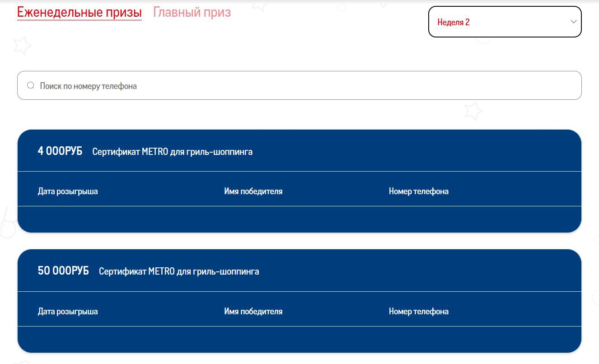The width and height of the screenshot is (599, 364).
Task: Open the Неделя 2 week dropdown
Action: click(x=504, y=22)
